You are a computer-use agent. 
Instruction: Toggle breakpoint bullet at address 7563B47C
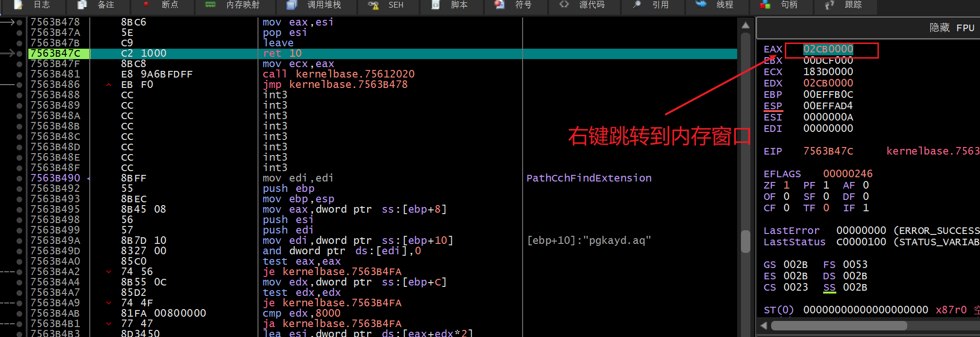(19, 53)
